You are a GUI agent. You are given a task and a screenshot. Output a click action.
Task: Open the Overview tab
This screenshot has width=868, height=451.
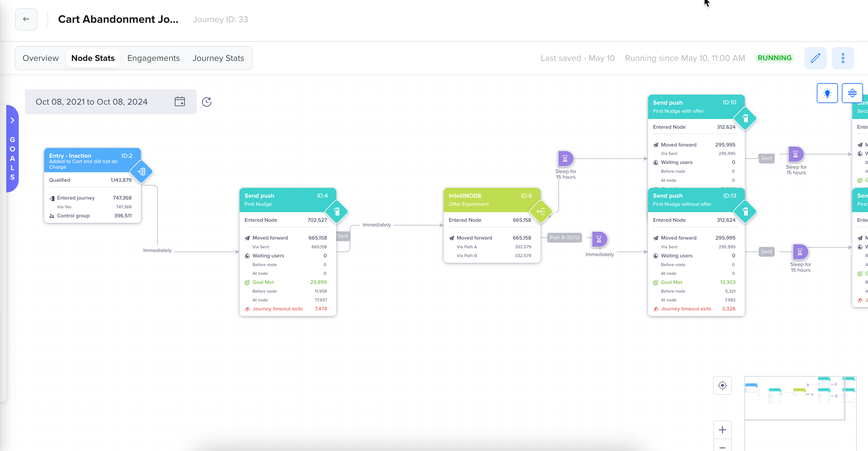(x=41, y=58)
